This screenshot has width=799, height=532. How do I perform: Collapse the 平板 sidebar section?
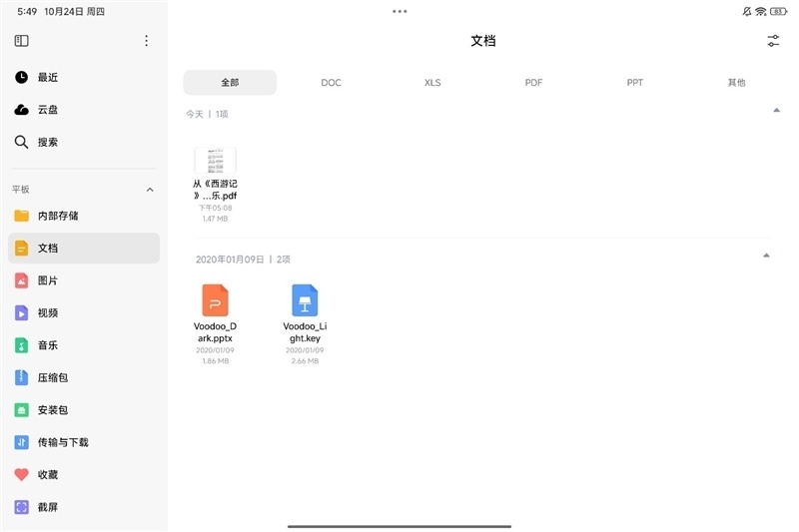pyautogui.click(x=150, y=190)
